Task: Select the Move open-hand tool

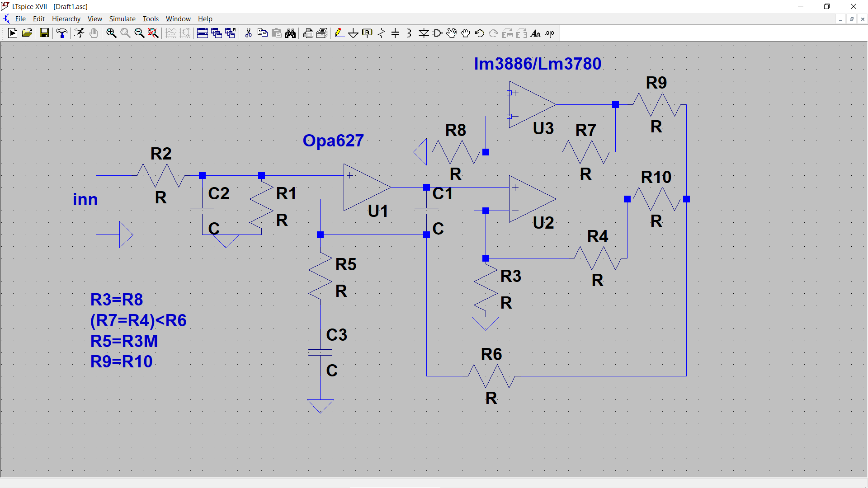Action: click(452, 33)
